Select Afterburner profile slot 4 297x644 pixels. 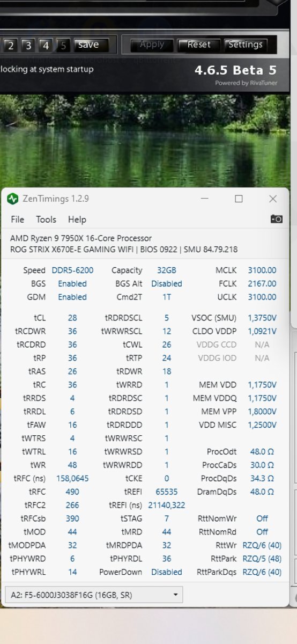[46, 45]
